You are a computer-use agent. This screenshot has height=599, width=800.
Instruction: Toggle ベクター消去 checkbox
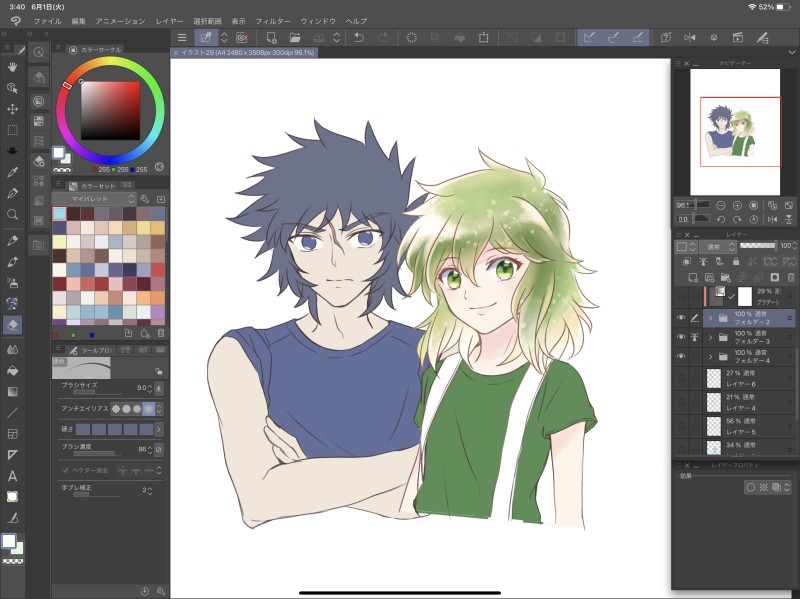(65, 470)
